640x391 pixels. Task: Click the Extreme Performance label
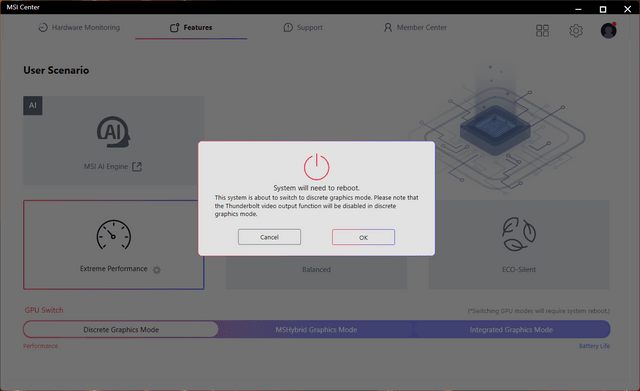click(113, 269)
